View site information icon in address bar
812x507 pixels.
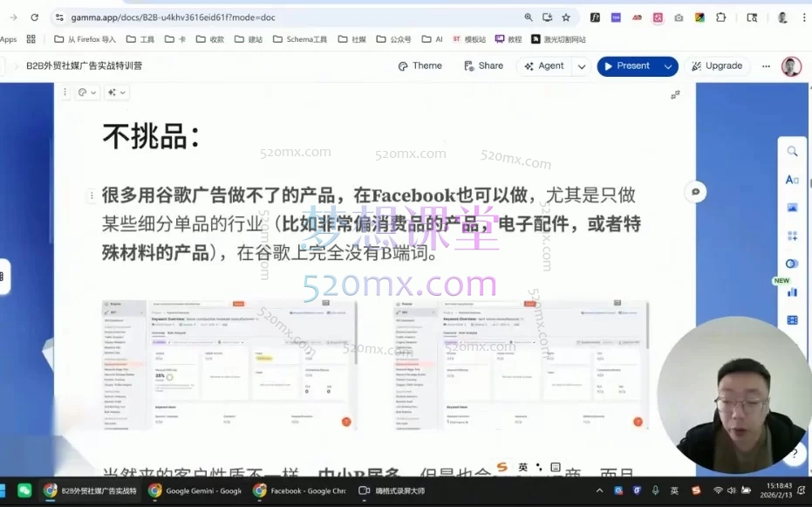click(59, 17)
